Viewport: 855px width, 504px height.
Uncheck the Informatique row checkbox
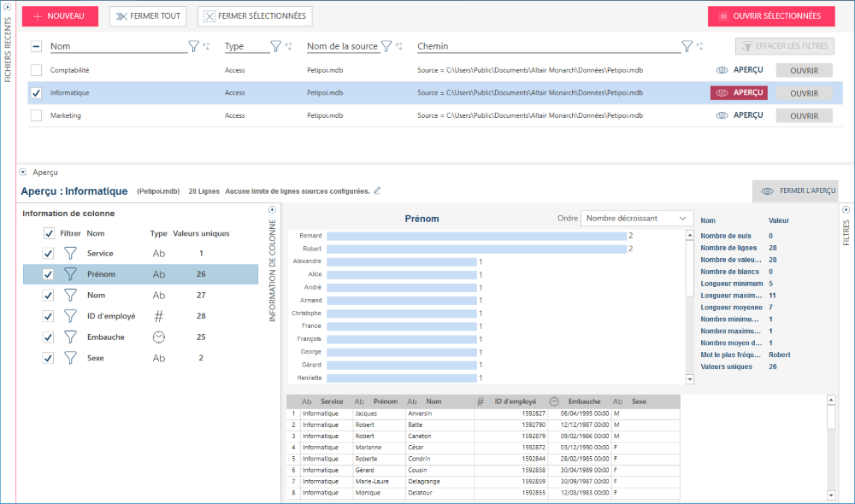click(36, 93)
